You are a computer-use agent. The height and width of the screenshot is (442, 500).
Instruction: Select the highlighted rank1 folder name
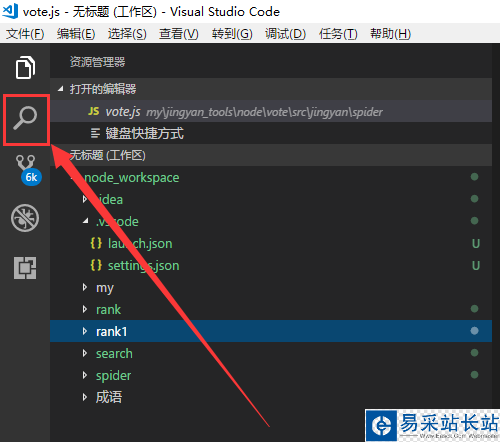click(x=111, y=331)
